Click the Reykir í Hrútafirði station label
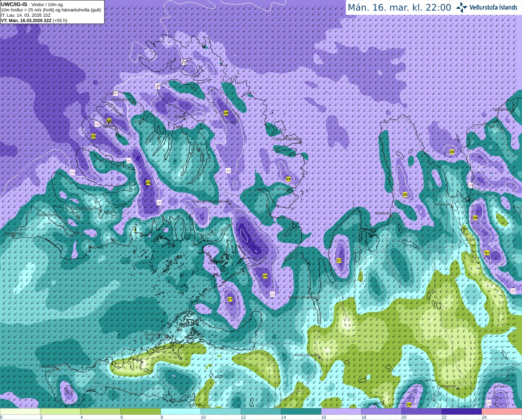This screenshot has height=420, width=522. (303, 298)
